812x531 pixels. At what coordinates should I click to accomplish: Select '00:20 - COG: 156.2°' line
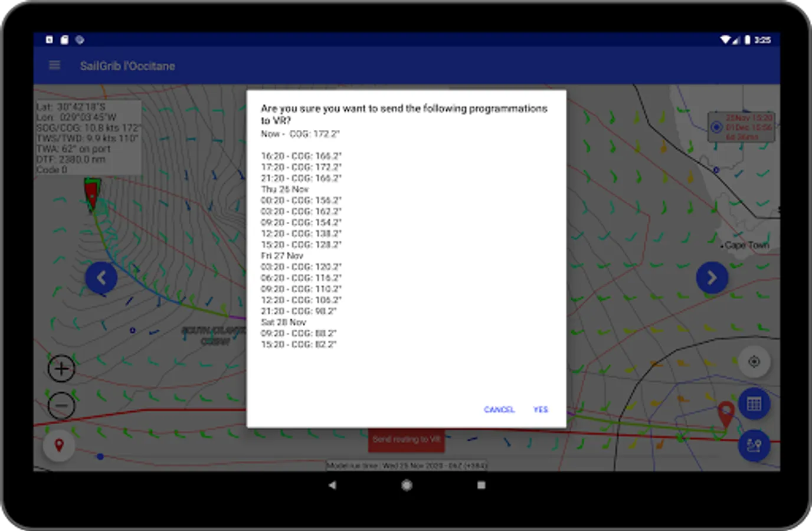click(x=301, y=200)
